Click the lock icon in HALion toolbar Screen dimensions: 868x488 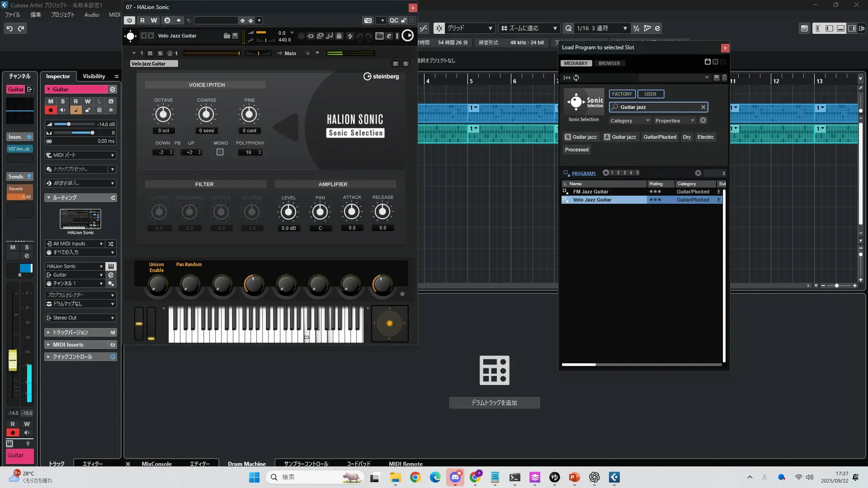[339, 36]
